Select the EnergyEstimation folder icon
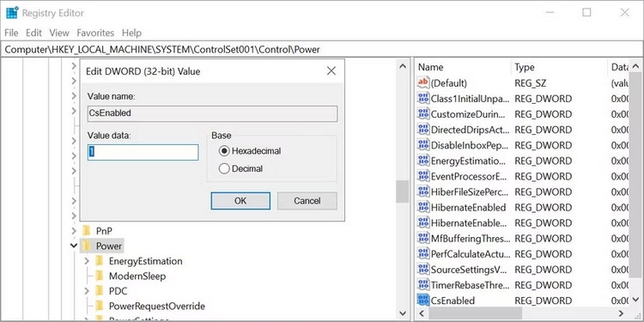The image size is (644, 322). pyautogui.click(x=99, y=261)
